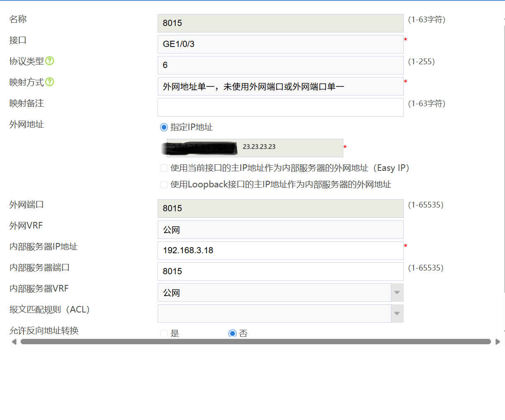Select 指定IP地址 radio option

pyautogui.click(x=164, y=127)
